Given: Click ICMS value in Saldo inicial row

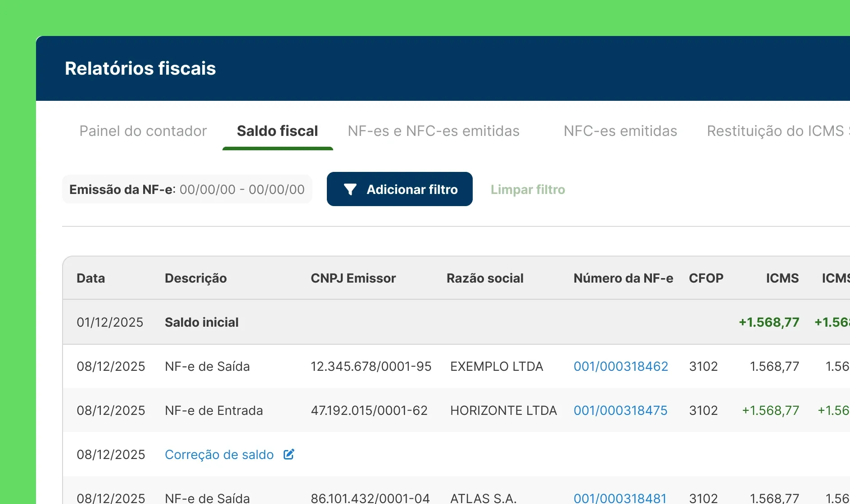Looking at the screenshot, I should 769,322.
